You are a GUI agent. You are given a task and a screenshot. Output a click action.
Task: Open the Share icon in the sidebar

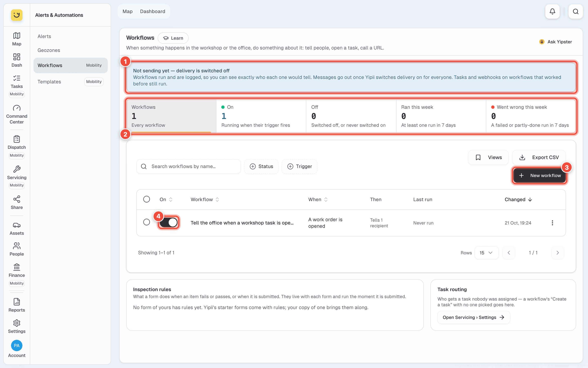pos(17,202)
